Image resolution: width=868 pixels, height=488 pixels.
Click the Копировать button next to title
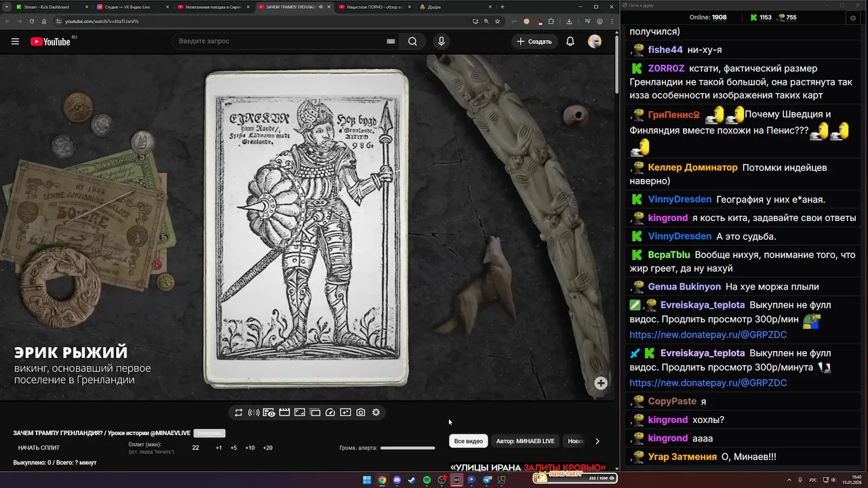[209, 433]
